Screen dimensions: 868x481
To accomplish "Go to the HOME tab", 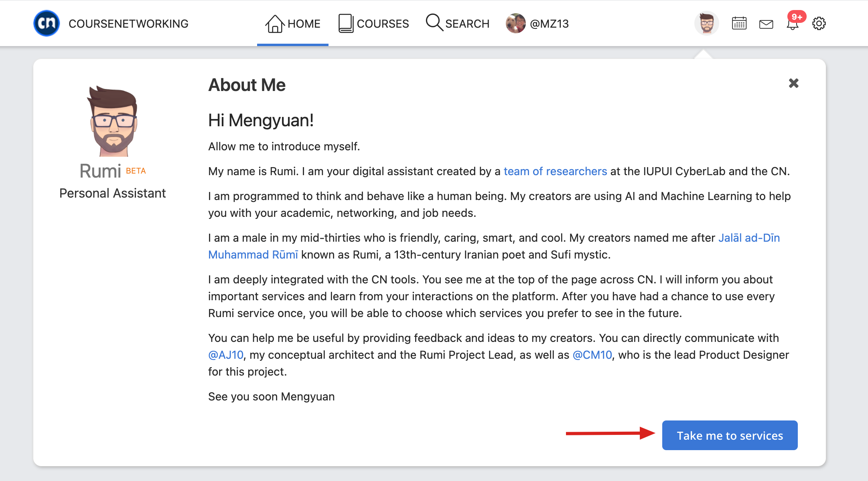I will [x=293, y=24].
